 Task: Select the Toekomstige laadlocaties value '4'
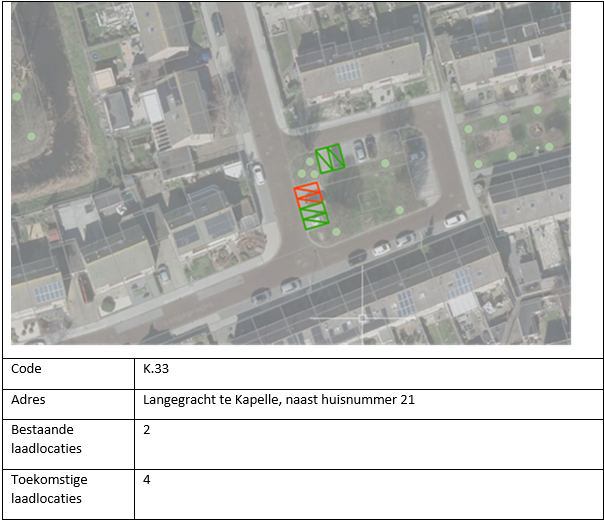tap(147, 479)
